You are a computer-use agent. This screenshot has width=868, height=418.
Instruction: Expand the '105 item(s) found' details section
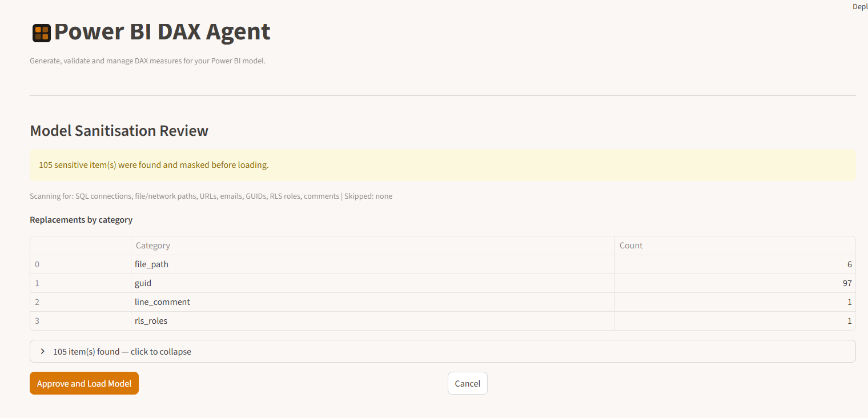[122, 352]
